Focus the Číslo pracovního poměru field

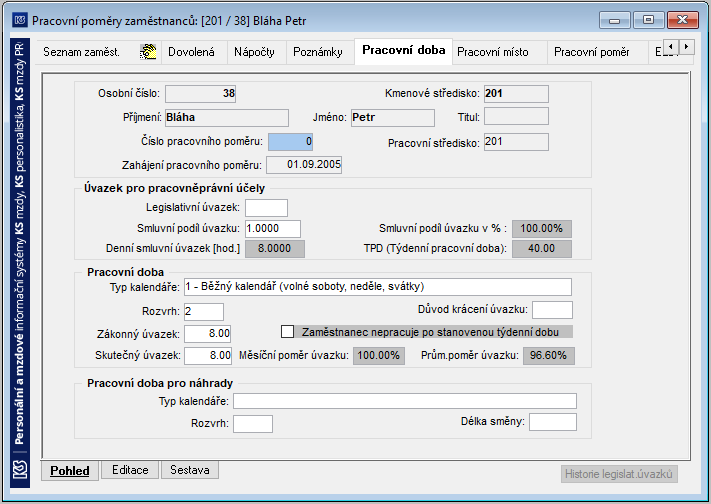pos(290,142)
